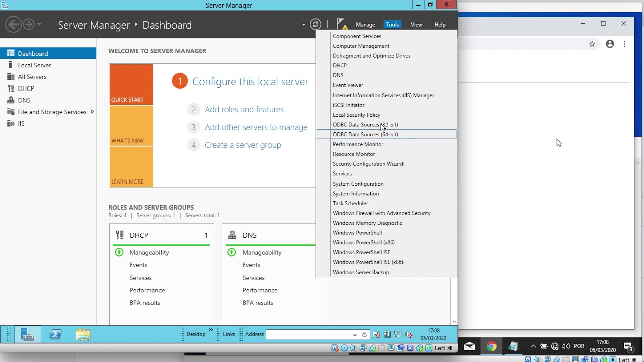The width and height of the screenshot is (644, 362).
Task: Open the View menu
Action: coord(416,24)
